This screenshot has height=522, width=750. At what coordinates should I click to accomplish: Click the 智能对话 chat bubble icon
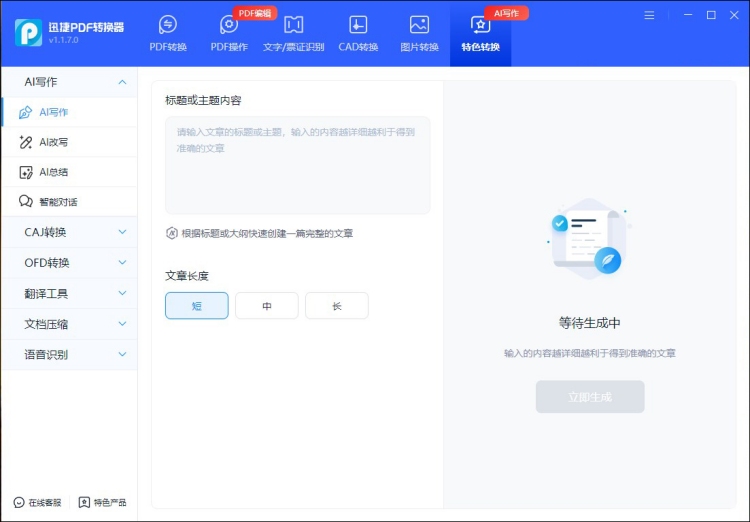click(x=25, y=201)
